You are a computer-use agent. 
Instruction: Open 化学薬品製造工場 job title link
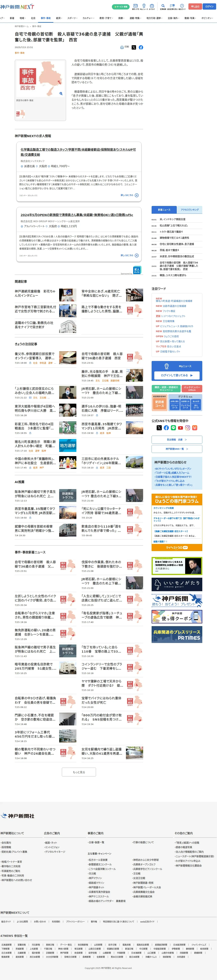(78, 152)
